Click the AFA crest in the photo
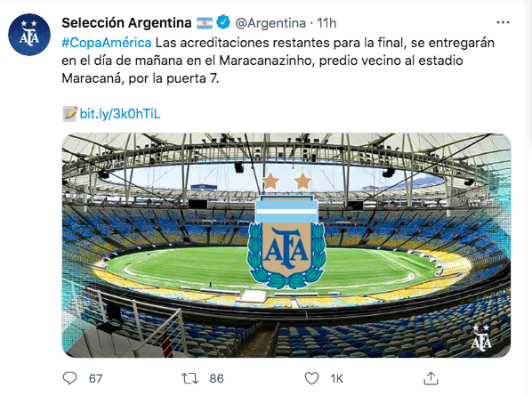This screenshot has height=396, width=532. click(x=286, y=230)
